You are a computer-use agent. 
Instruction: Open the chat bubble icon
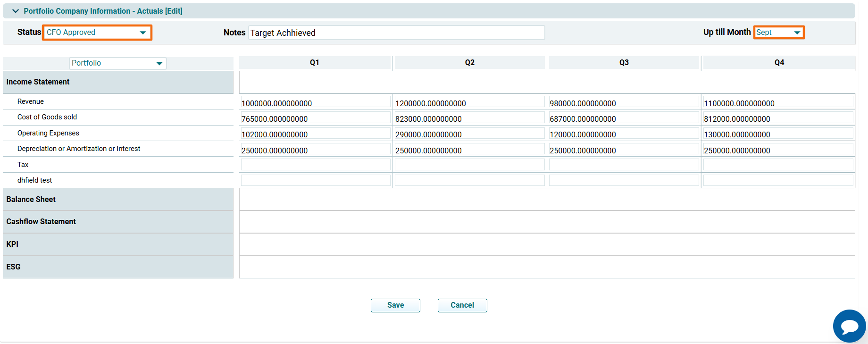(849, 326)
